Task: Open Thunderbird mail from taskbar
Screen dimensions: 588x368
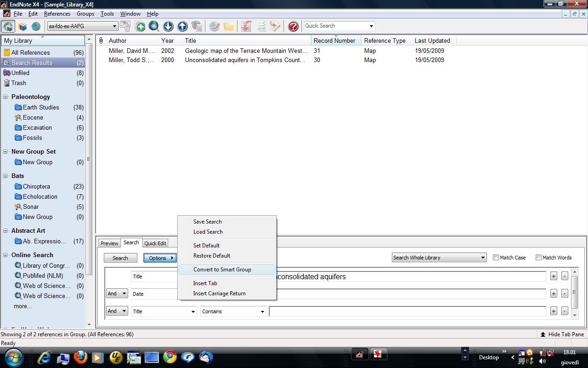Action: (206, 357)
